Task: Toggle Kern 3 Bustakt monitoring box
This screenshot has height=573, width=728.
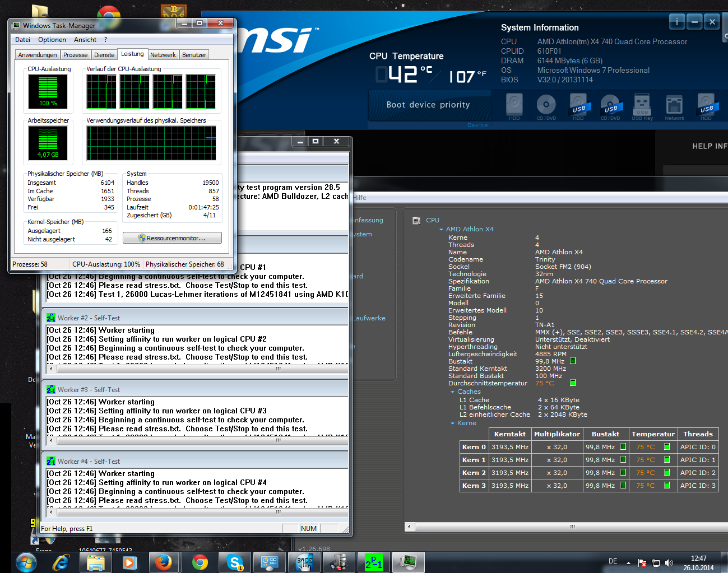Action: [x=623, y=486]
